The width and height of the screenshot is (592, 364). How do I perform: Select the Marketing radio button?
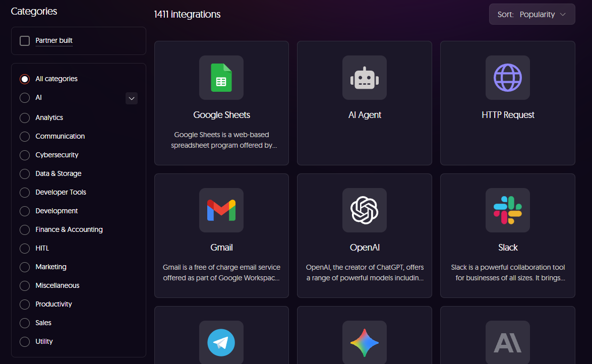[x=25, y=267]
